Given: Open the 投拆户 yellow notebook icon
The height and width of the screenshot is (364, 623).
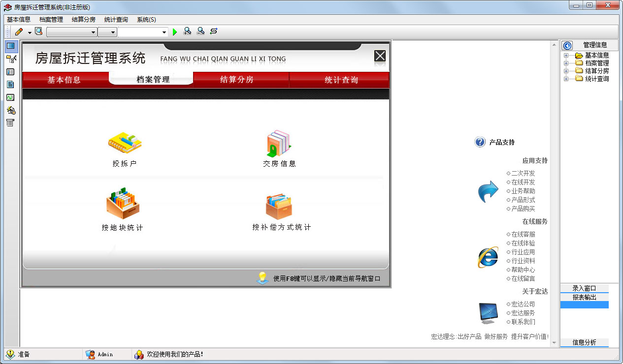Looking at the screenshot, I should pyautogui.click(x=125, y=142).
